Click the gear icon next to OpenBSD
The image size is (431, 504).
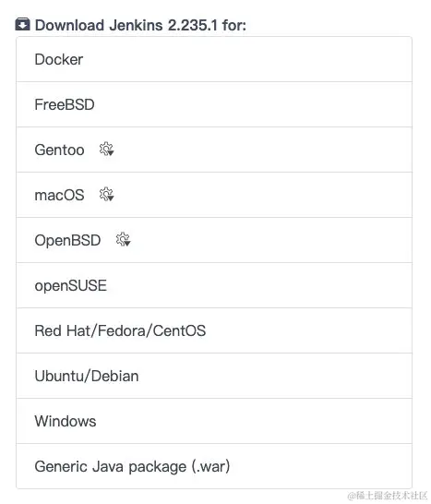123,239
